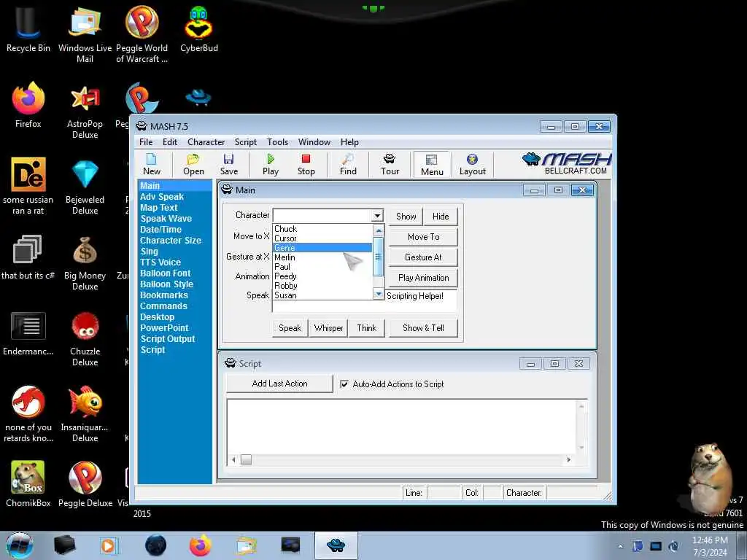Choose Genie from character list
This screenshot has width=747, height=560.
point(322,248)
